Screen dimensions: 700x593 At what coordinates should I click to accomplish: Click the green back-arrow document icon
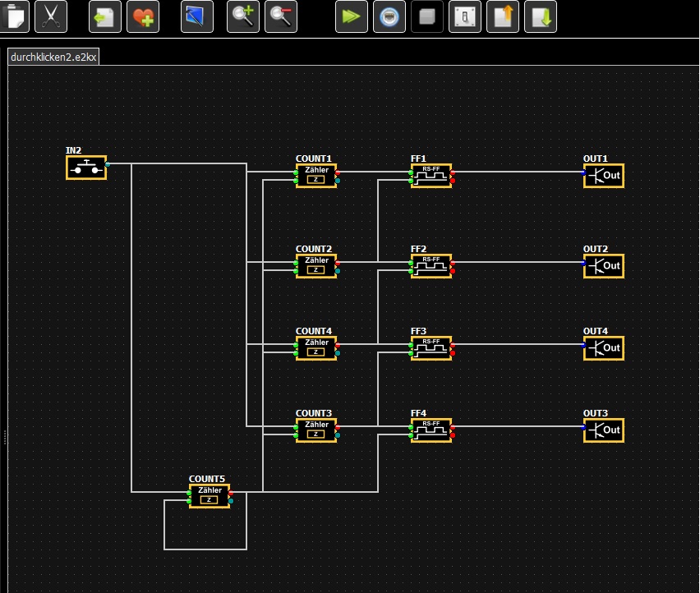104,16
